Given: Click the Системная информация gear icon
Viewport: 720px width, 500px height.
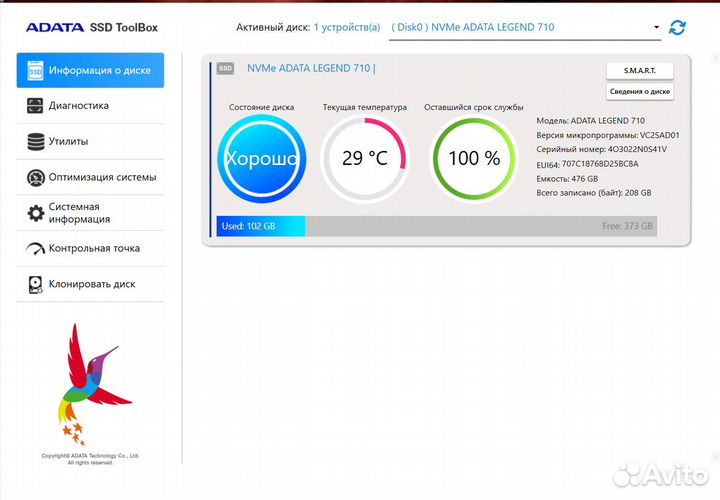Looking at the screenshot, I should pos(36,213).
